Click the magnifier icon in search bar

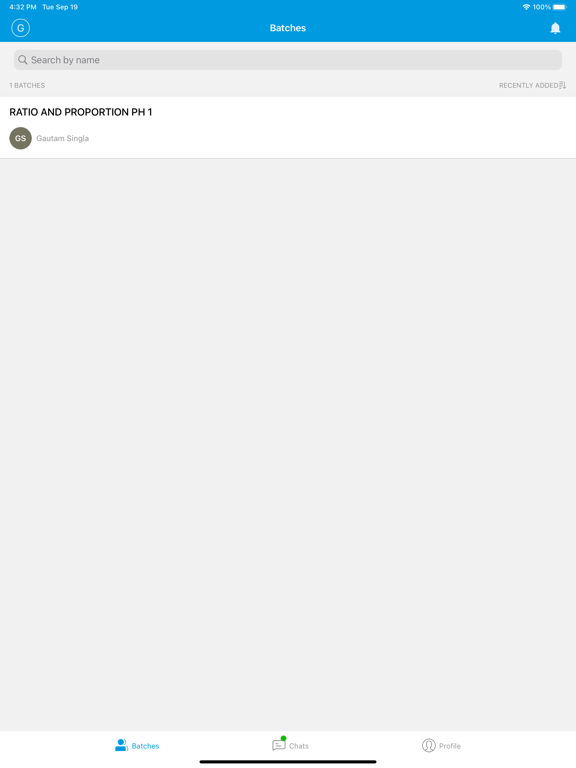click(23, 60)
